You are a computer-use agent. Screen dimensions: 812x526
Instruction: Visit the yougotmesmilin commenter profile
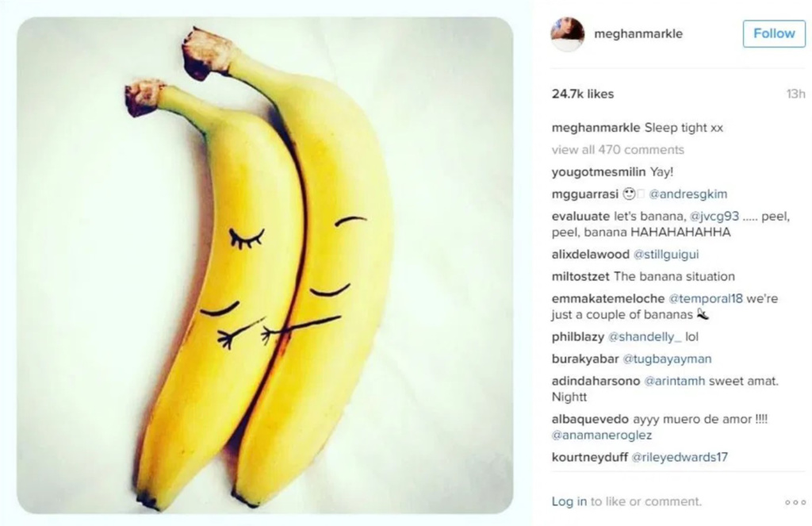pos(599,172)
